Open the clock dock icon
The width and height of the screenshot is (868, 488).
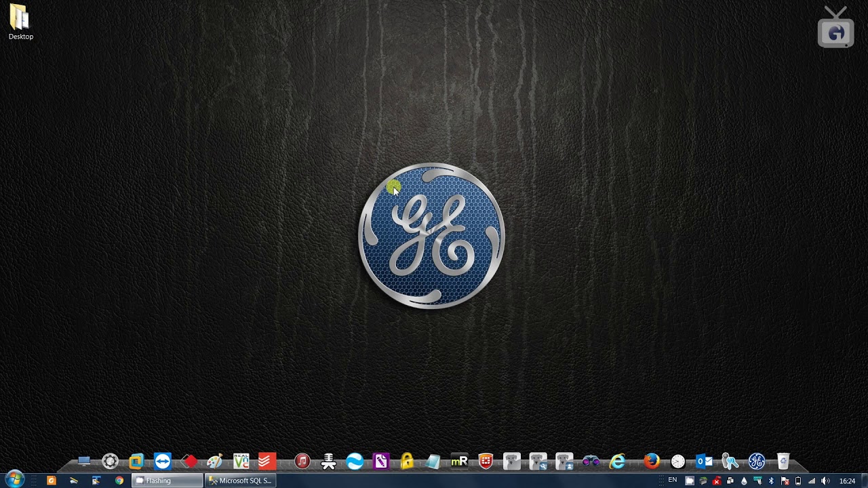678,462
